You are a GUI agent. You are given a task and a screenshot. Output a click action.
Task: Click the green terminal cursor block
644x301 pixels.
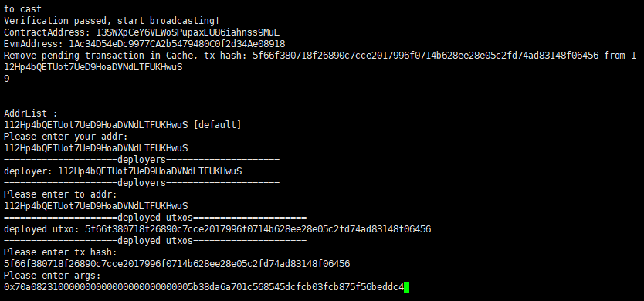407,287
